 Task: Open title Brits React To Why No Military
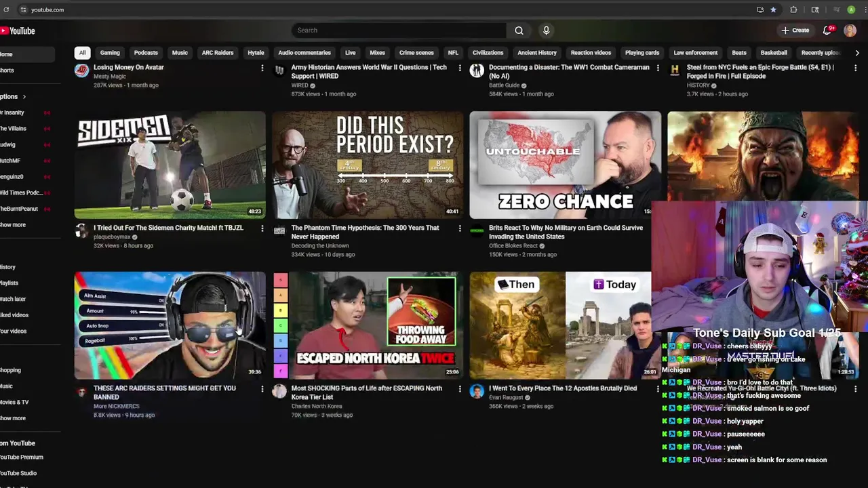click(566, 232)
